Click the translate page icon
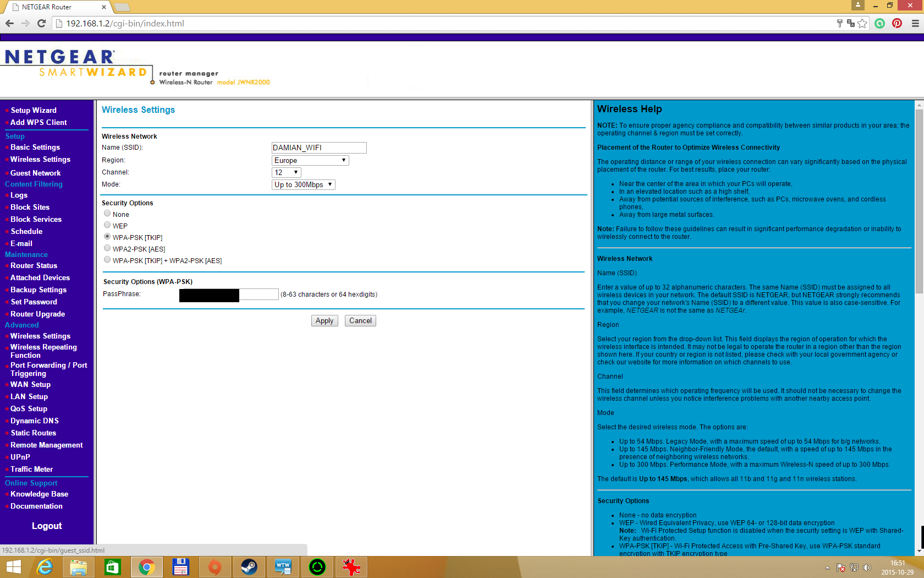Screen dimensions: 924x578 tap(851, 23)
